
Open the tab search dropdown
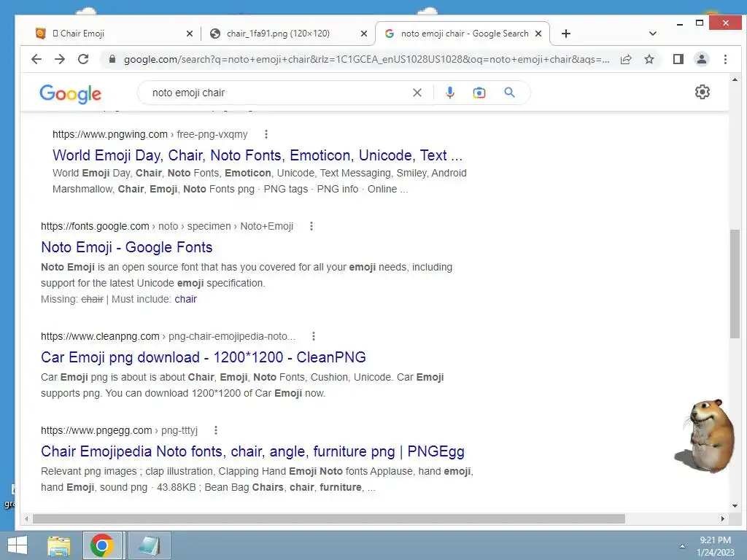(x=653, y=34)
